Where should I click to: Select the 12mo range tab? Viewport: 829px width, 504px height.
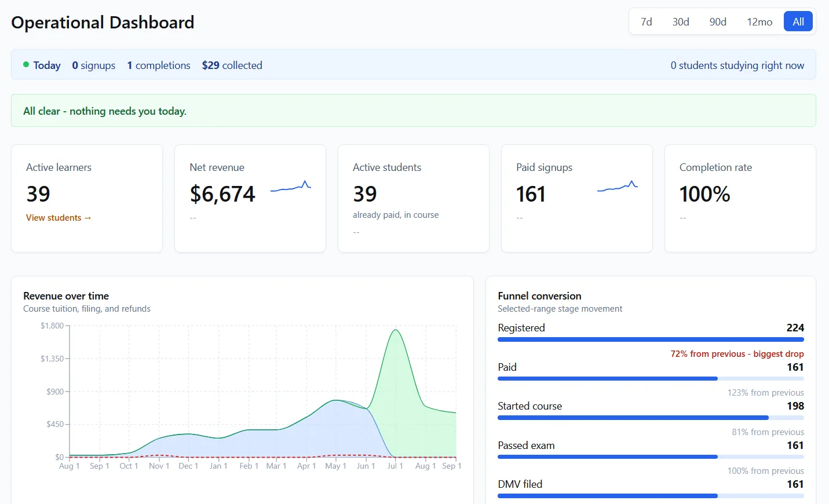pyautogui.click(x=759, y=21)
